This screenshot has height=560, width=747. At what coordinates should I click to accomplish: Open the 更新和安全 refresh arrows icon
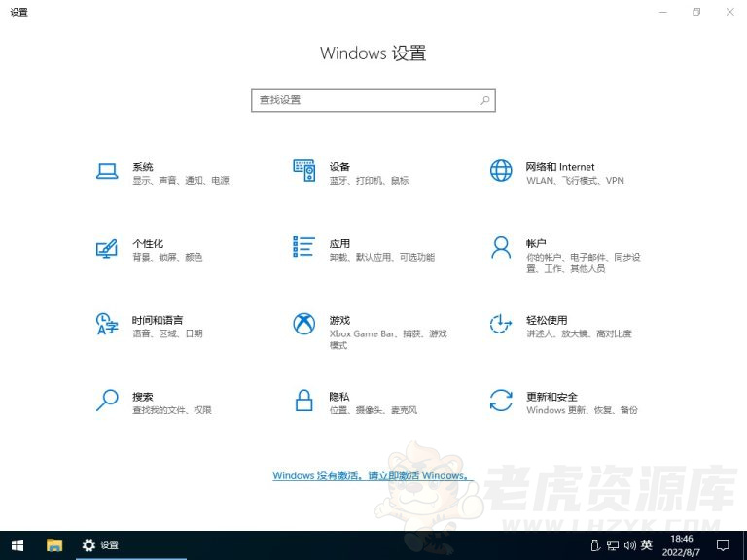(501, 400)
